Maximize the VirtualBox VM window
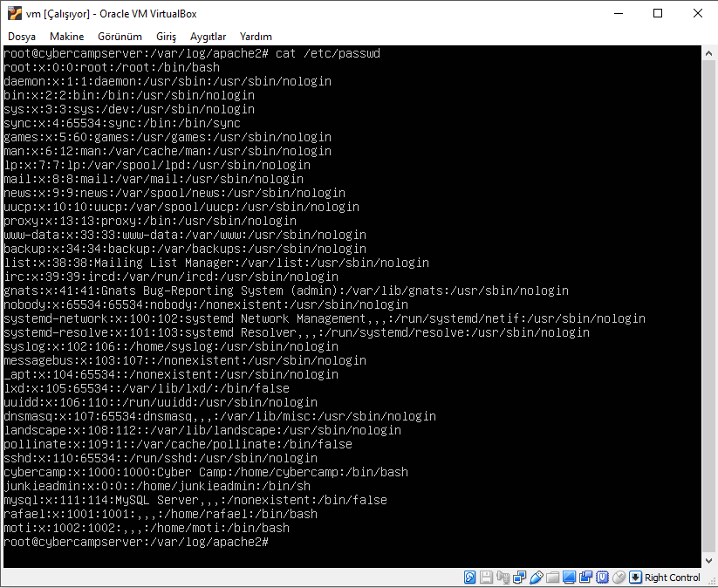Viewport: 718px width, 588px height. click(x=658, y=13)
